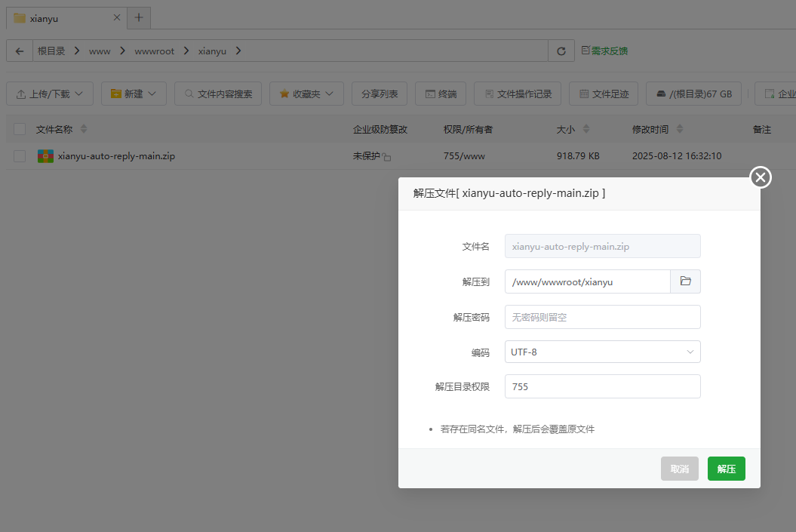796x532 pixels.
Task: Go to www in breadcrumb path
Action: pos(100,51)
